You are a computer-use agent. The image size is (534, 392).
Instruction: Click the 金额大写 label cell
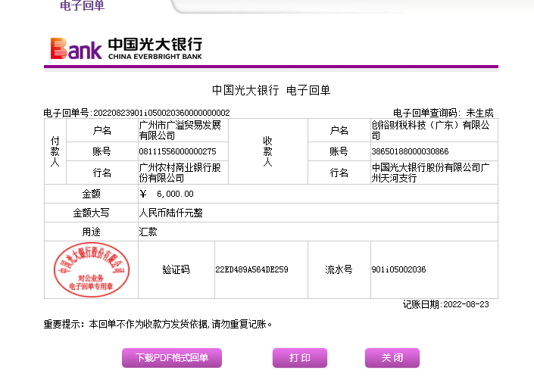point(91,213)
